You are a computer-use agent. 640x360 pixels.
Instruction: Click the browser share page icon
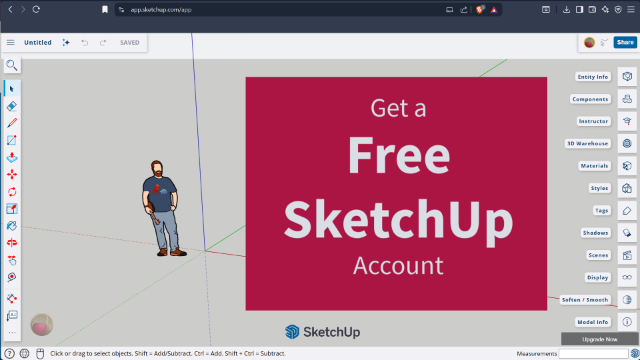464,10
